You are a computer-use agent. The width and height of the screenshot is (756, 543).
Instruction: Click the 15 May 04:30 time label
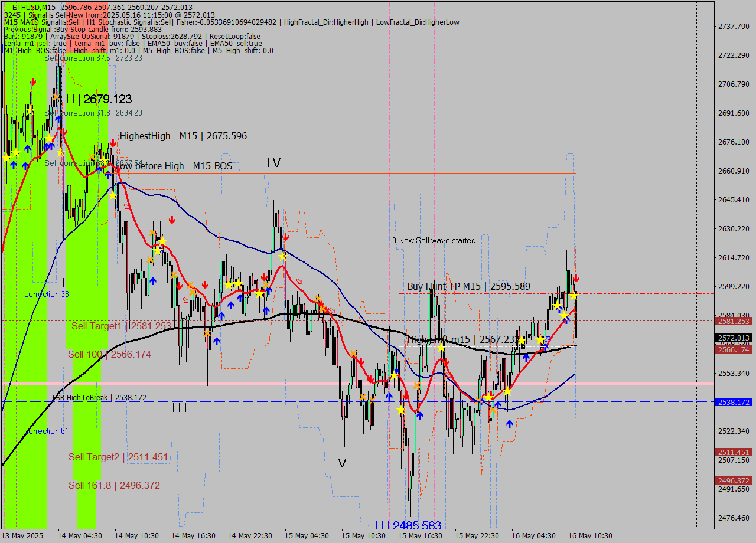pos(307,536)
